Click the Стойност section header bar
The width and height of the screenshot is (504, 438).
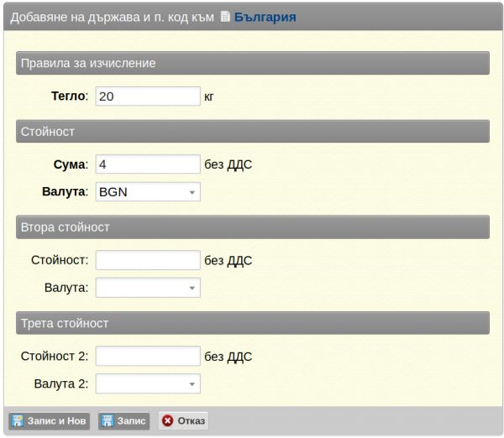click(x=252, y=132)
